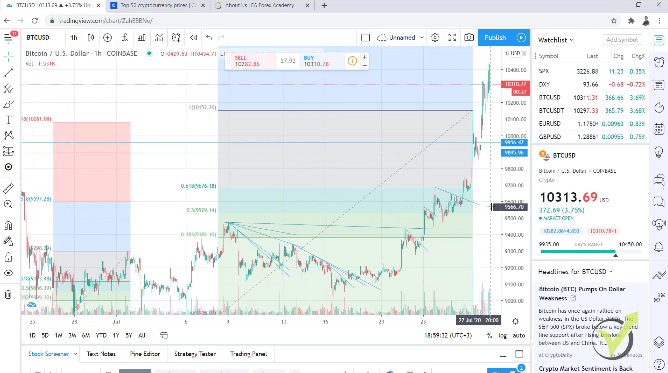Select EURUSD row in the watchlist
The image size is (668, 373).
[x=591, y=123]
